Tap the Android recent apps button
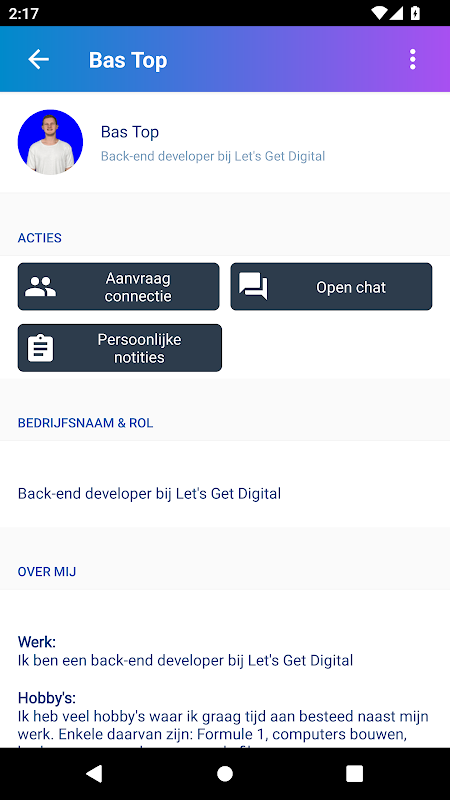This screenshot has width=450, height=800. click(x=355, y=773)
